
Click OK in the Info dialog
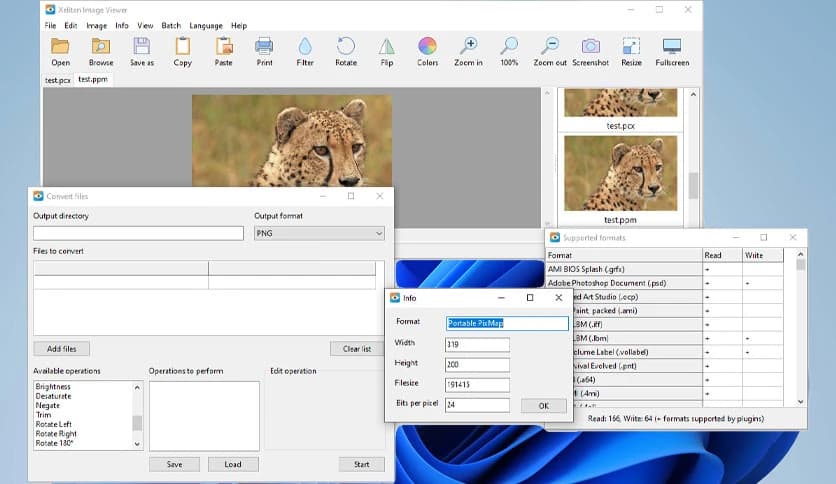[544, 406]
